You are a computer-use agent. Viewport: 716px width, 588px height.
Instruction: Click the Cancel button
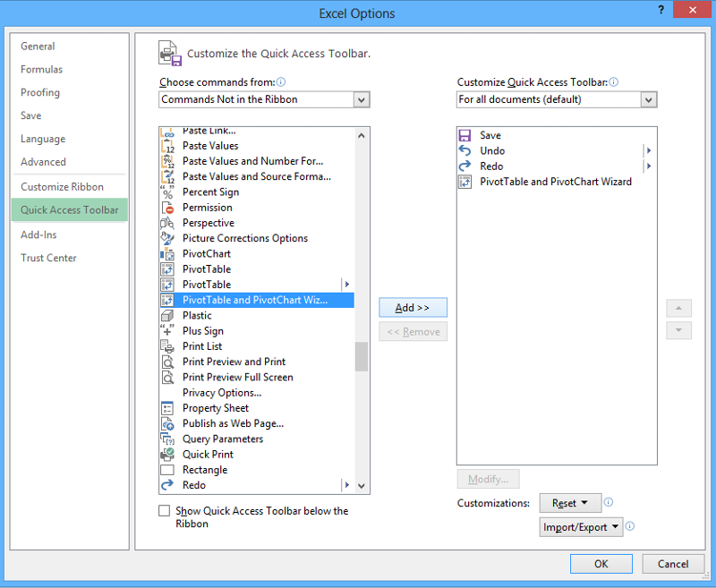coord(673,564)
